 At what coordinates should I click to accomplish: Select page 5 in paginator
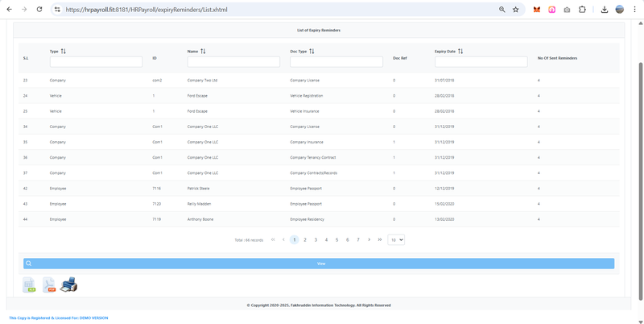click(x=336, y=239)
